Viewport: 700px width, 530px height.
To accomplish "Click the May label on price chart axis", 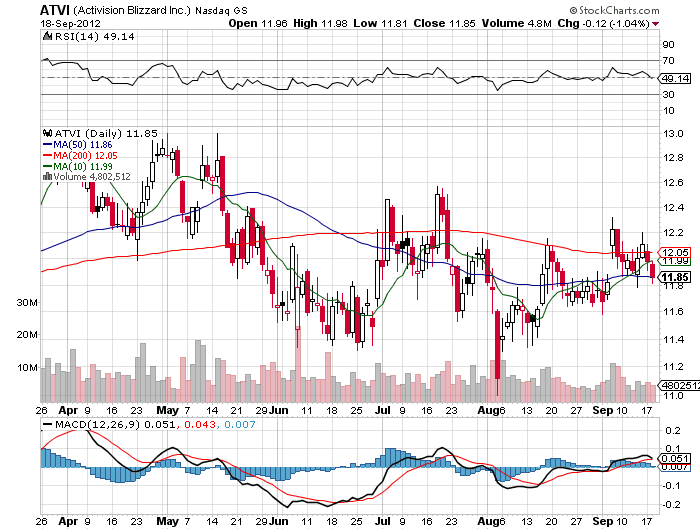I will point(167,410).
